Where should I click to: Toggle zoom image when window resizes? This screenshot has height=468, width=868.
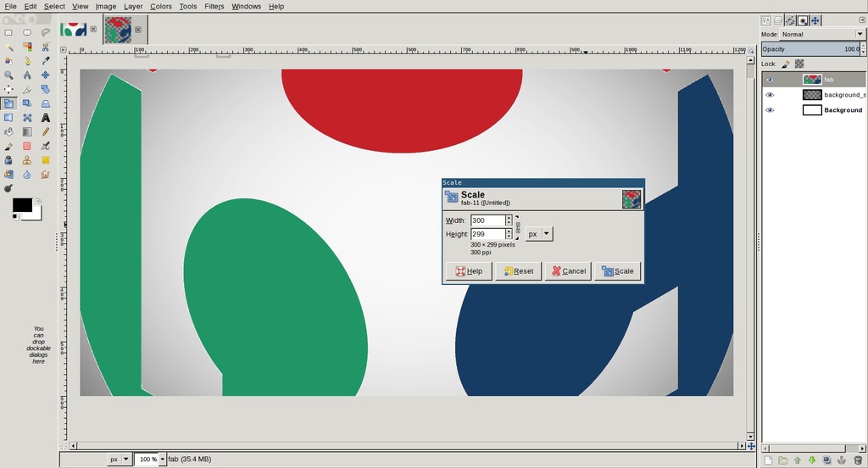coord(751,50)
